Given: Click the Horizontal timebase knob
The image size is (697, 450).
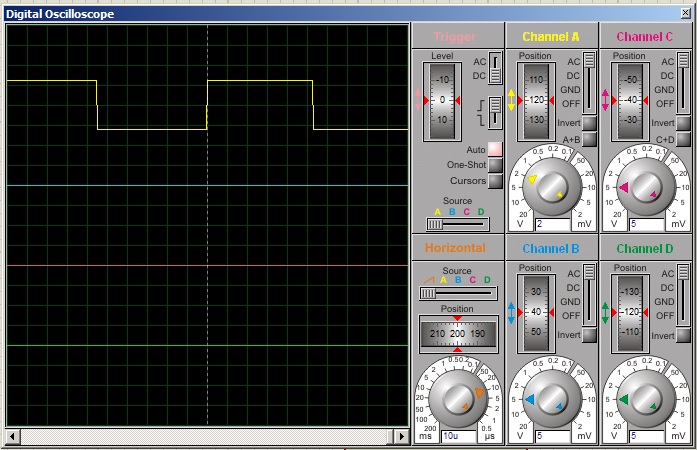Looking at the screenshot, I should [458, 399].
